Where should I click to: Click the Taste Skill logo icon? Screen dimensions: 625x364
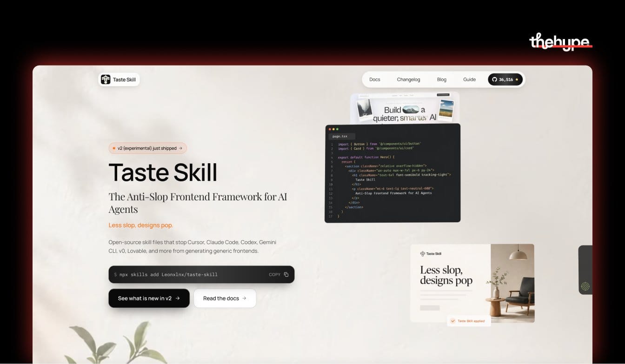(106, 79)
